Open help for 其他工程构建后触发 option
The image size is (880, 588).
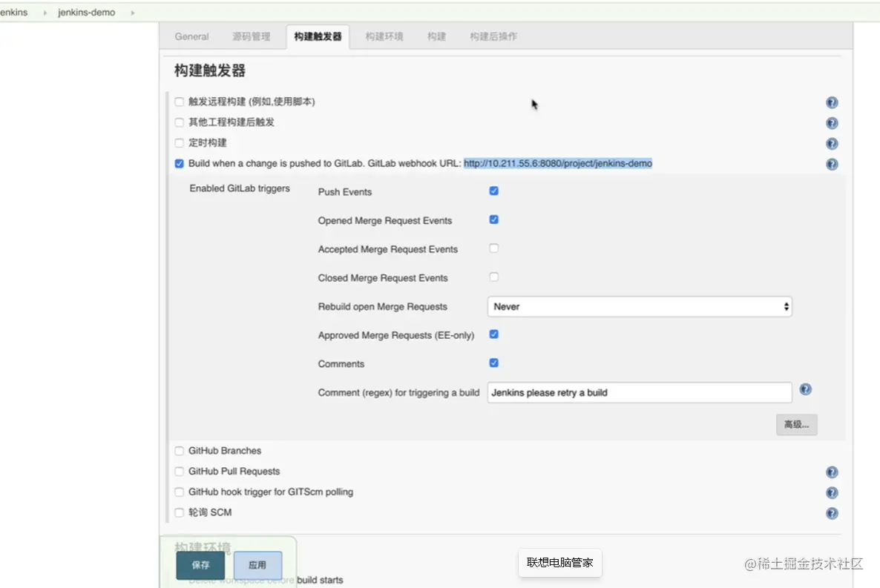coord(832,123)
